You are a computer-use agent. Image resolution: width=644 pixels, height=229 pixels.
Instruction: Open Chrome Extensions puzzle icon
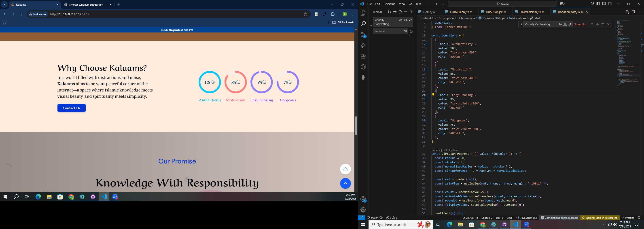pos(333,14)
